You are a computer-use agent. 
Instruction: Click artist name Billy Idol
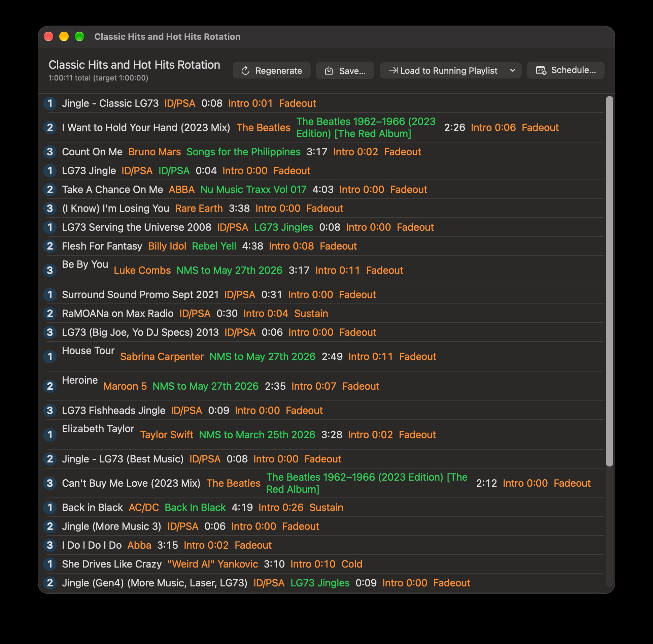pos(167,246)
